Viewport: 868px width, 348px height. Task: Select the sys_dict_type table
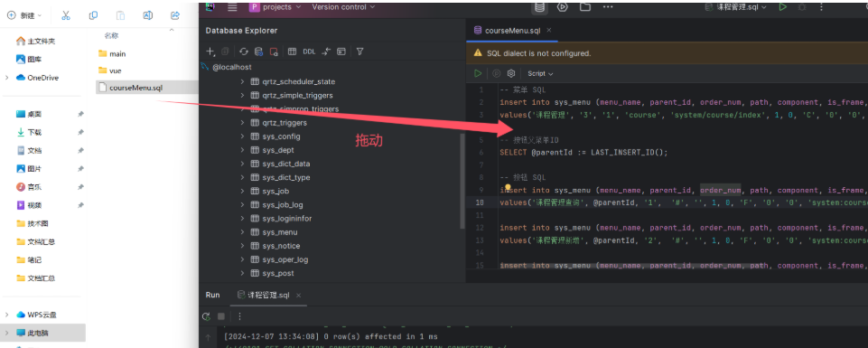tap(286, 177)
